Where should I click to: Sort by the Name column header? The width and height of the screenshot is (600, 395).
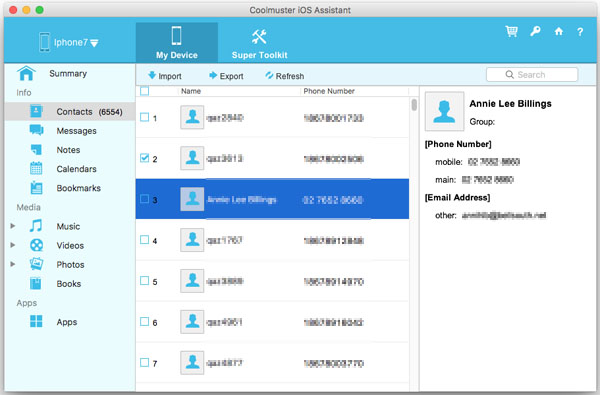coord(191,91)
